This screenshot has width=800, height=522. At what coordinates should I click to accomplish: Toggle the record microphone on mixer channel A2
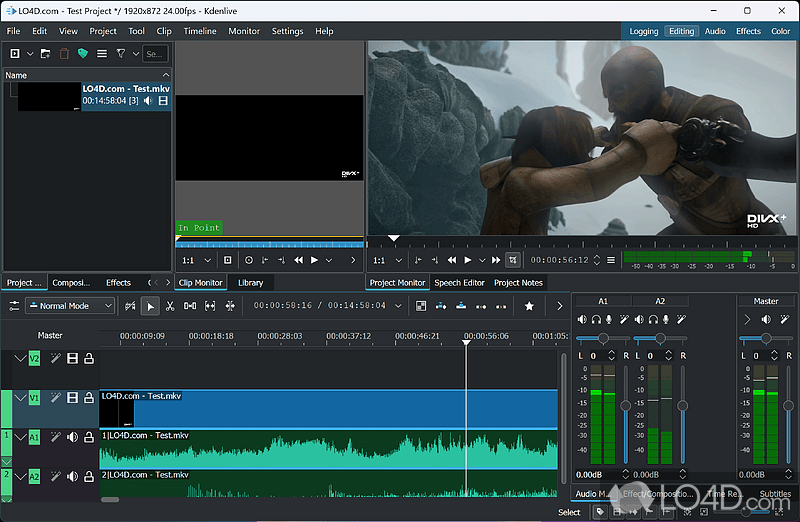[x=666, y=319]
